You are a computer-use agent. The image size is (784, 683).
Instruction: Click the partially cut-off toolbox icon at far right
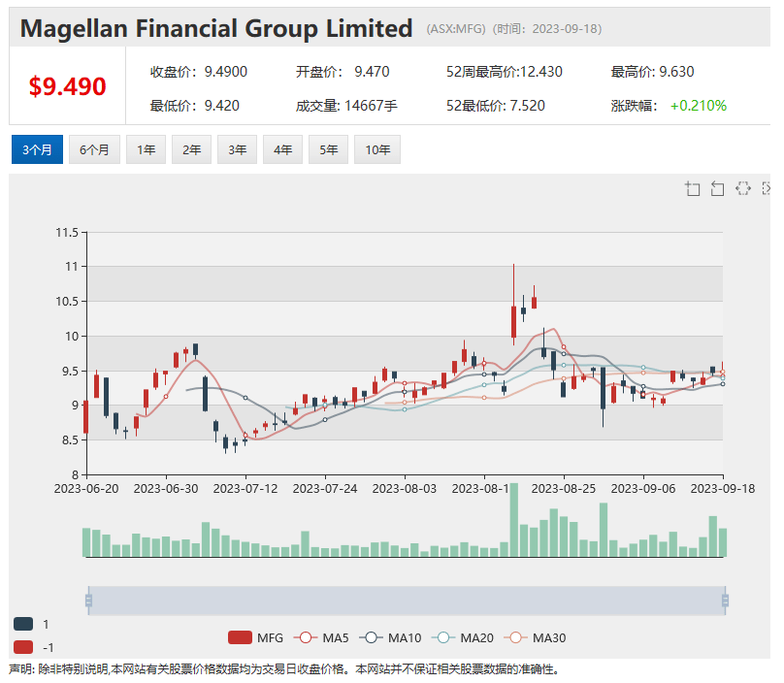pyautogui.click(x=767, y=188)
